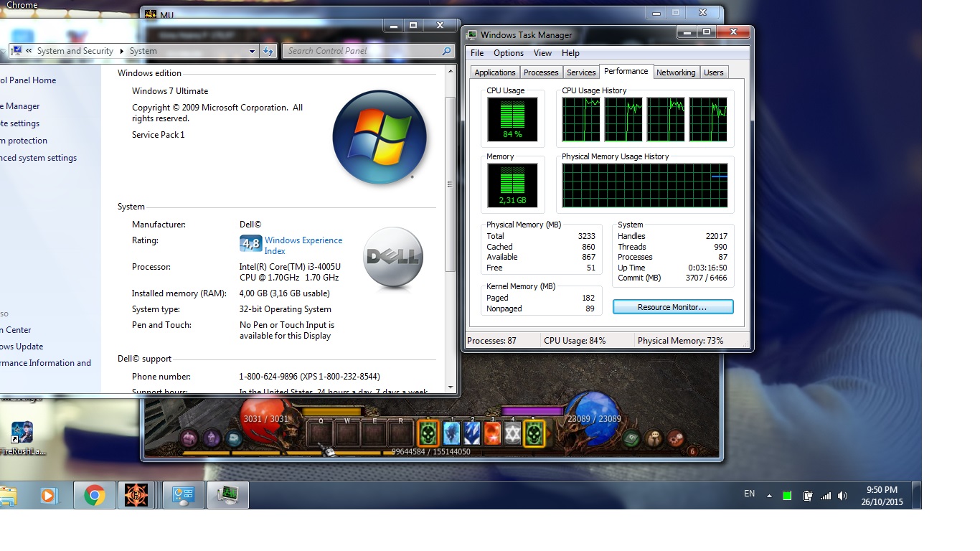Open the purple helmet button in MU

pyautogui.click(x=189, y=438)
